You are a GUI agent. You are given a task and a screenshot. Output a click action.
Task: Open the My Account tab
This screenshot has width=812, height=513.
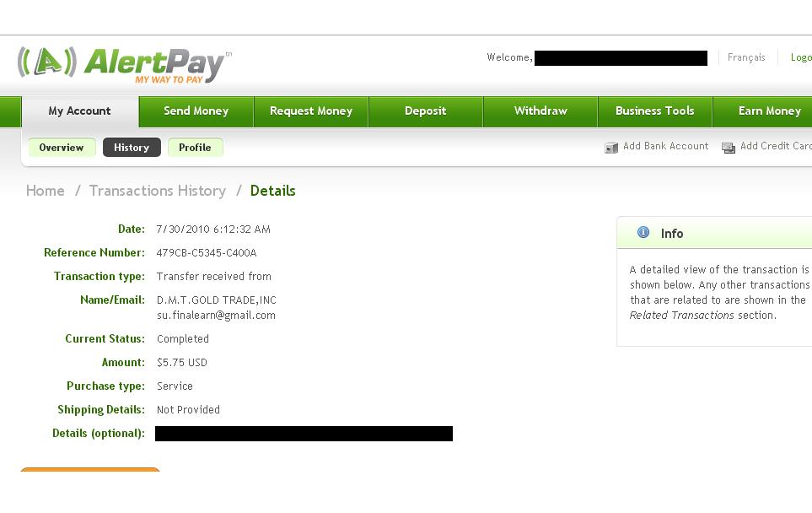80,111
